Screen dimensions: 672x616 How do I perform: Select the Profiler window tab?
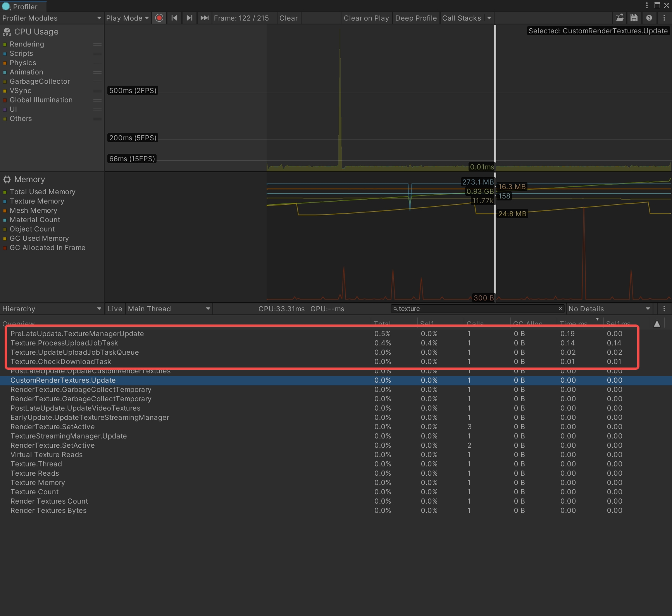[23, 7]
